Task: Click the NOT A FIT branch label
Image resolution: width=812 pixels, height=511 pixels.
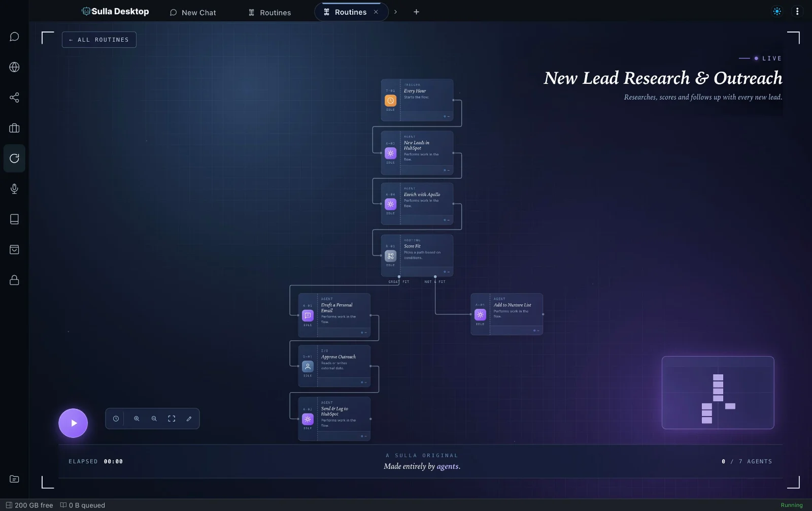Action: pos(435,282)
